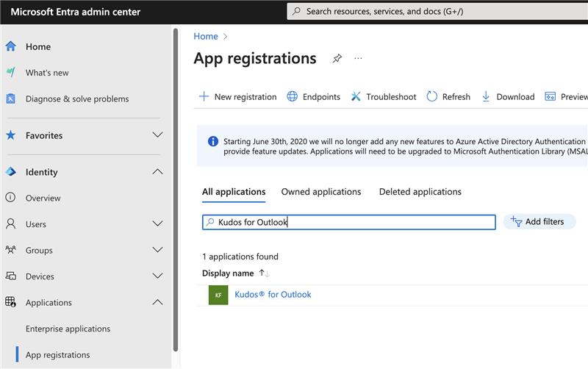588x369 pixels.
Task: Click the Endpoints globe icon
Action: tap(292, 96)
